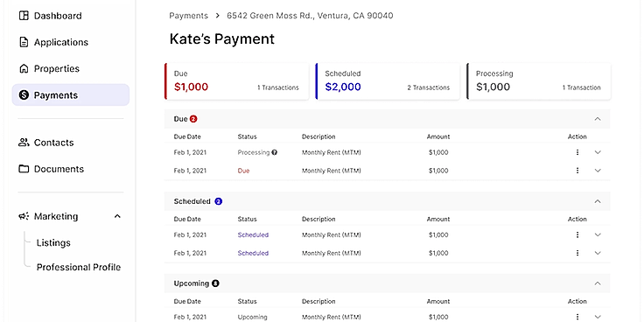Click '1 Transaction' in the Processing card
Screen dimensions: 644x322
pyautogui.click(x=581, y=87)
